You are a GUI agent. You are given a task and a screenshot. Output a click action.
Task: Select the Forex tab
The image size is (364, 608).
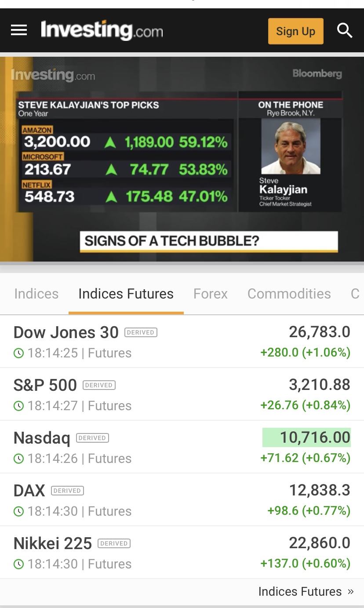(211, 294)
